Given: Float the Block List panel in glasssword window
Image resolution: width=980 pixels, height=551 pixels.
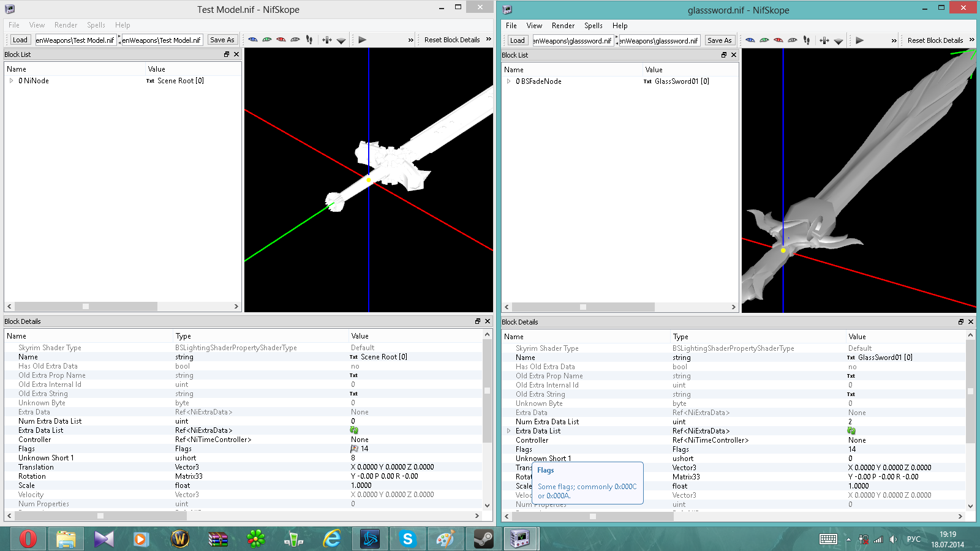Looking at the screenshot, I should (724, 55).
